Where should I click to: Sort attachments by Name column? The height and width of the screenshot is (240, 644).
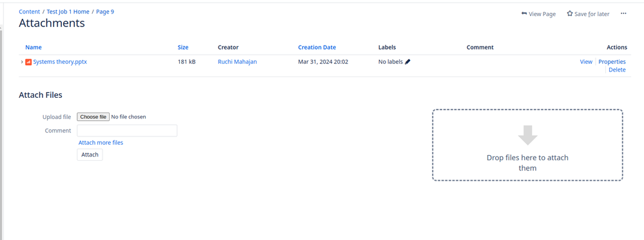pos(34,47)
